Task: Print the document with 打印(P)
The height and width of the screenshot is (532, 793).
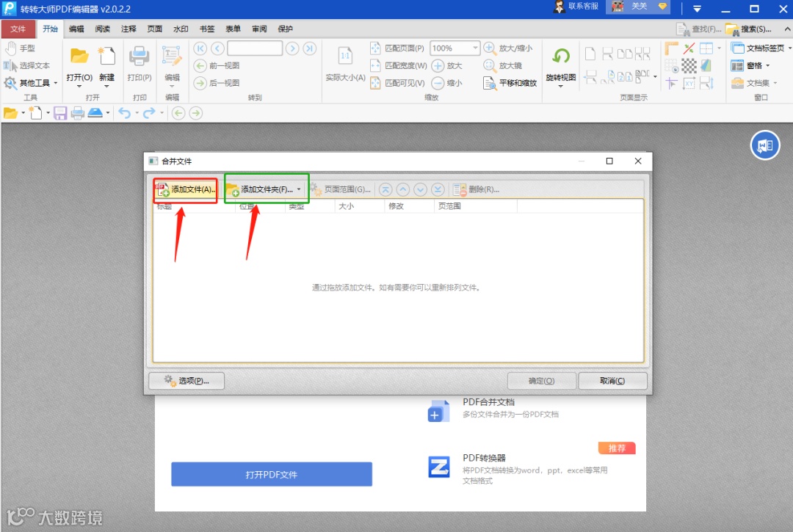Action: pyautogui.click(x=139, y=65)
